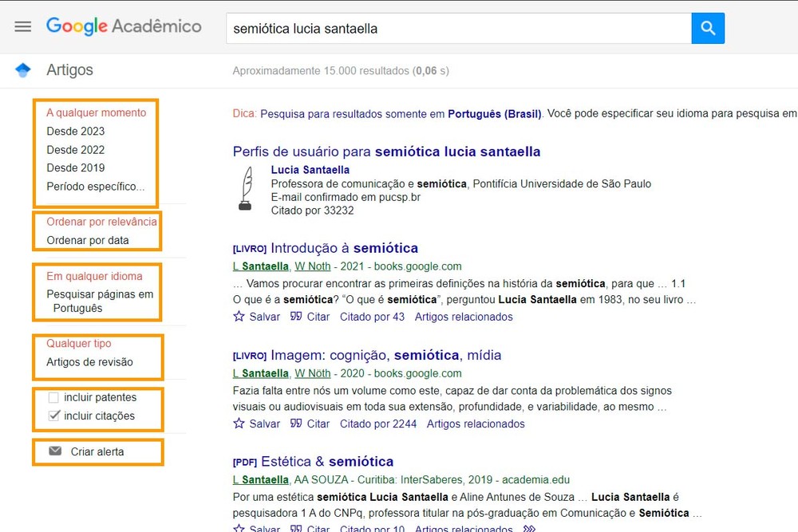The width and height of the screenshot is (798, 532).
Task: Select Pesquisar páginas em Português
Action: [100, 301]
